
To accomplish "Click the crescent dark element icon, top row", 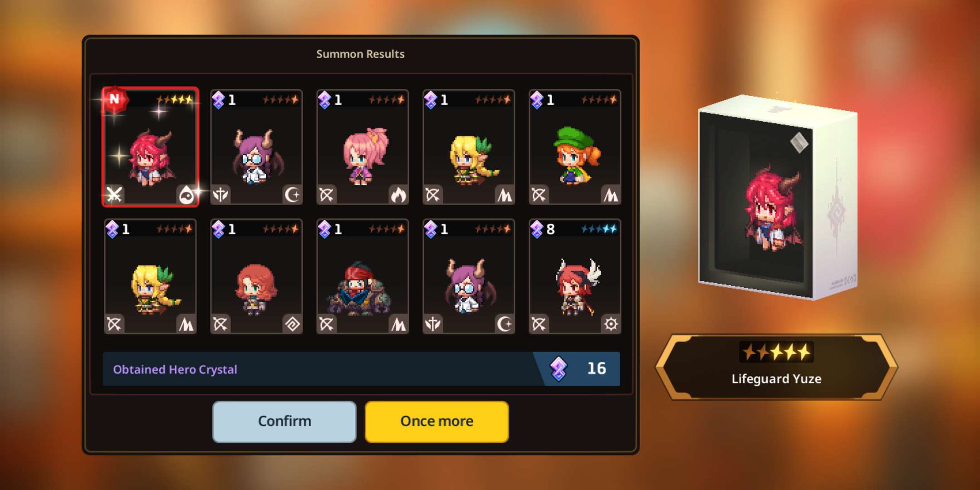I will (292, 195).
